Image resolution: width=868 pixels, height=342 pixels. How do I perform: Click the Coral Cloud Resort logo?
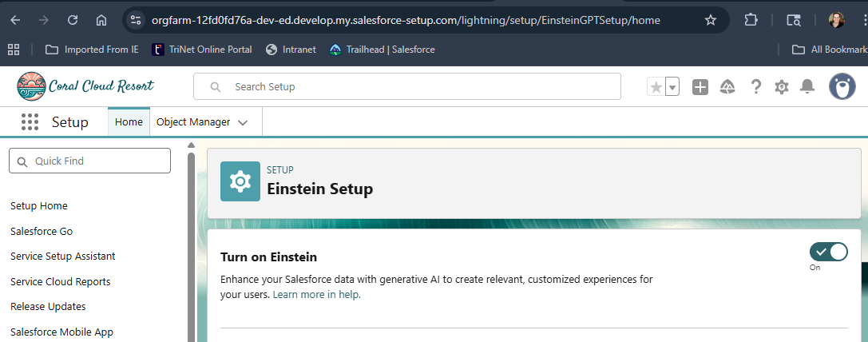(85, 86)
